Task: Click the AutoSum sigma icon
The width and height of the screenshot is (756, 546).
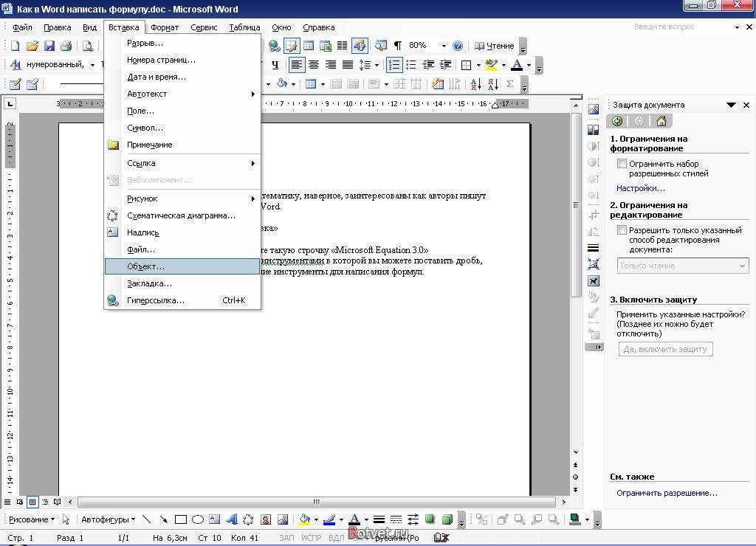Action: click(x=509, y=84)
